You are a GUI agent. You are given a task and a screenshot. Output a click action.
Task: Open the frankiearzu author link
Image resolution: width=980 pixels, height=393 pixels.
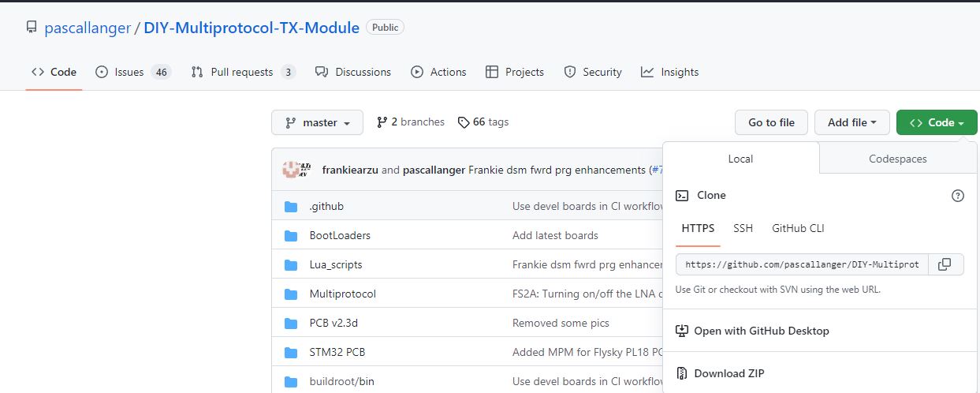[350, 170]
